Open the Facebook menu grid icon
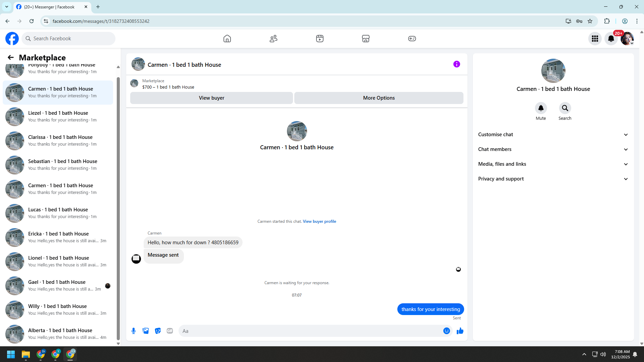Viewport: 644px width, 362px height. [595, 39]
